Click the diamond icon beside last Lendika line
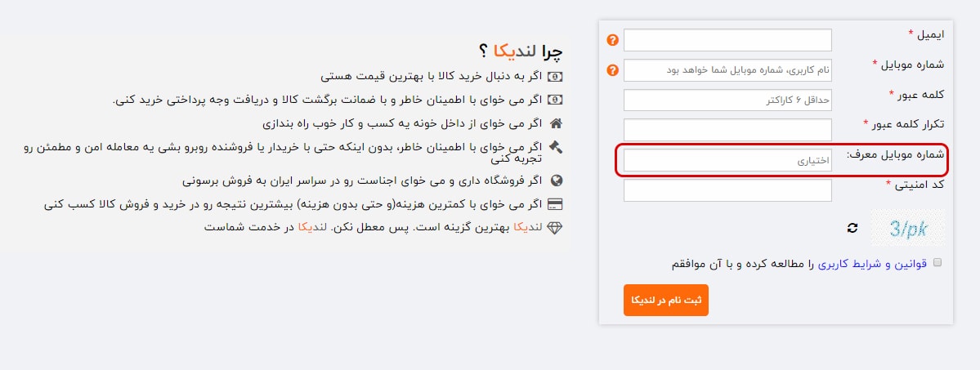 (555, 228)
